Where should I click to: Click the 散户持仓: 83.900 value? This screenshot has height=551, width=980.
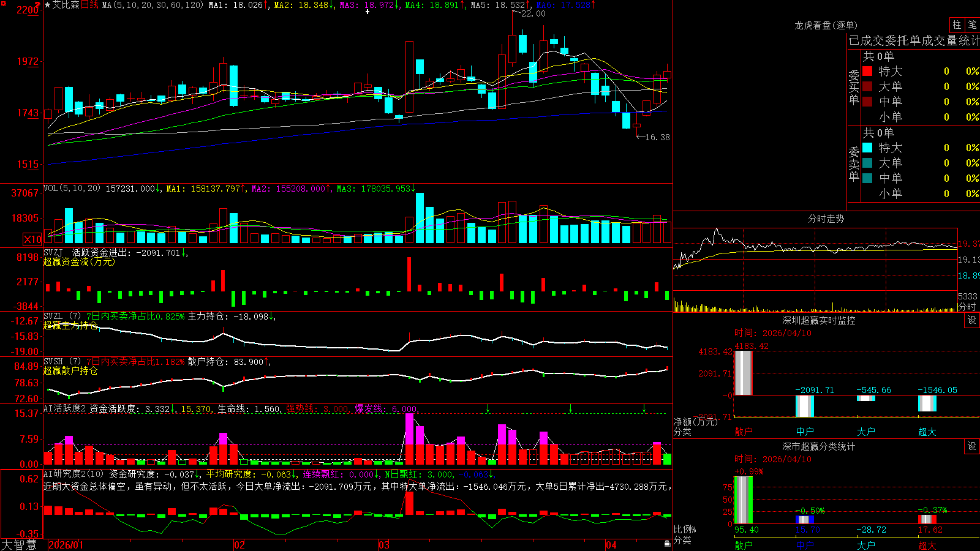[228, 362]
